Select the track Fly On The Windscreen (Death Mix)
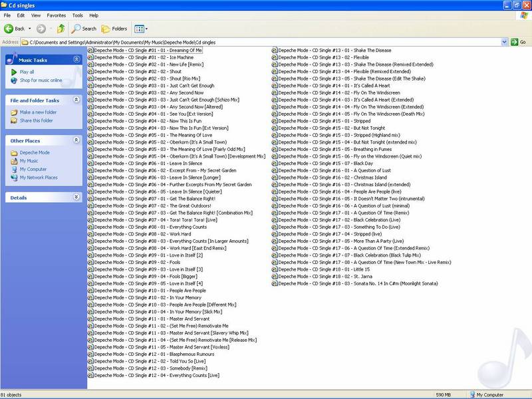Image resolution: width=532 pixels, height=399 pixels. coord(352,114)
